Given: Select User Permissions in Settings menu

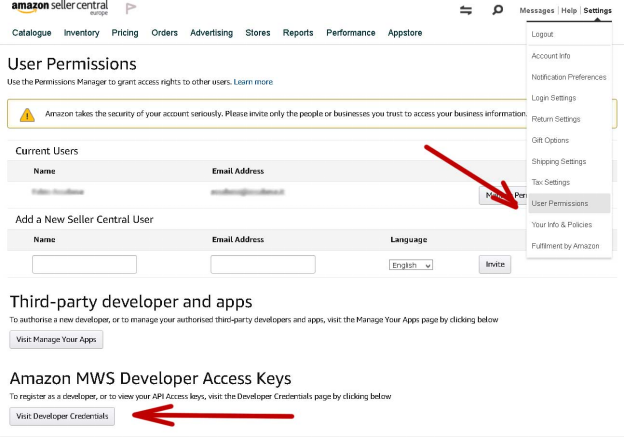Looking at the screenshot, I should pyautogui.click(x=560, y=203).
